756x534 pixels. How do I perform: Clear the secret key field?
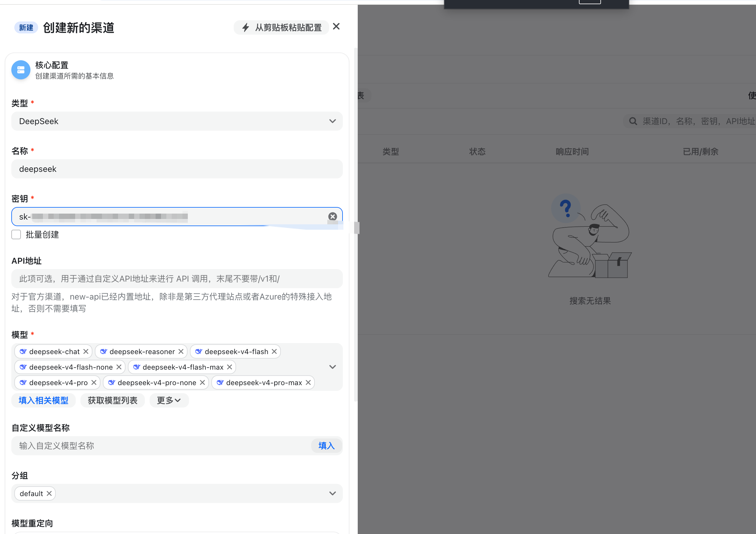tap(333, 216)
